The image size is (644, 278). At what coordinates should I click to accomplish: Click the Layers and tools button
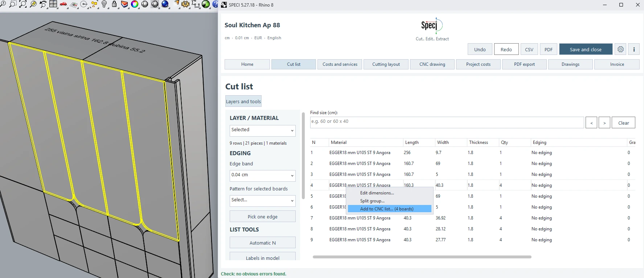243,101
